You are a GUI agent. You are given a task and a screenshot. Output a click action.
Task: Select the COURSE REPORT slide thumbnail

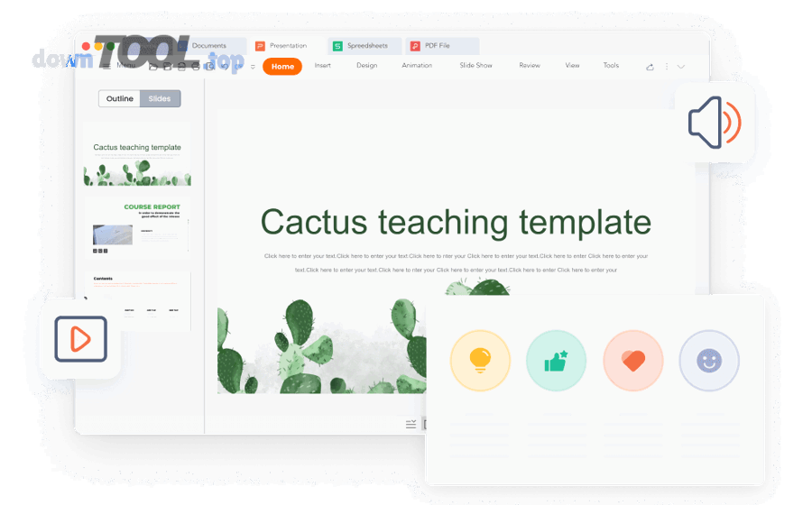pyautogui.click(x=138, y=229)
